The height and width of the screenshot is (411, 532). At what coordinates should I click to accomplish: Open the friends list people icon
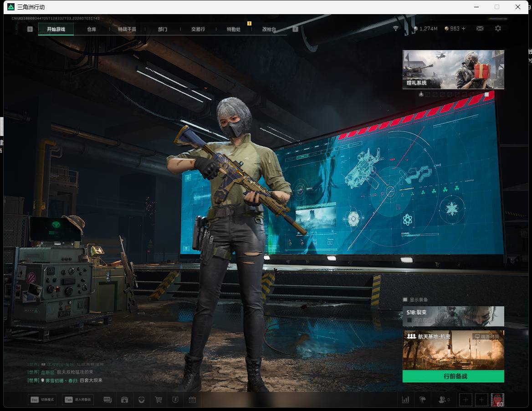(444, 400)
